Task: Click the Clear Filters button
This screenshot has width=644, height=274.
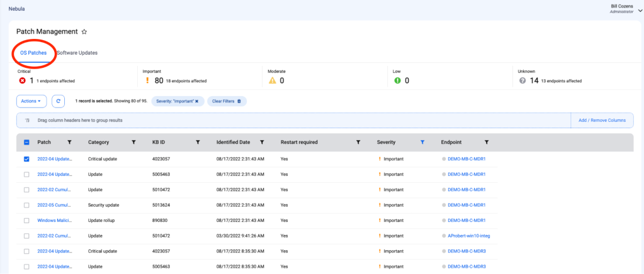Action: tap(226, 101)
